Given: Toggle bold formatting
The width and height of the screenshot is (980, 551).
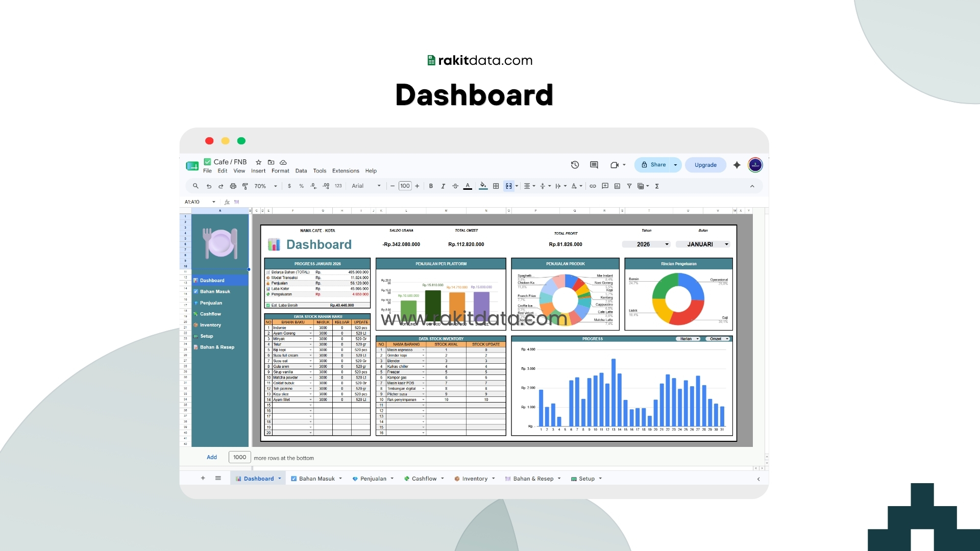Looking at the screenshot, I should (x=431, y=186).
